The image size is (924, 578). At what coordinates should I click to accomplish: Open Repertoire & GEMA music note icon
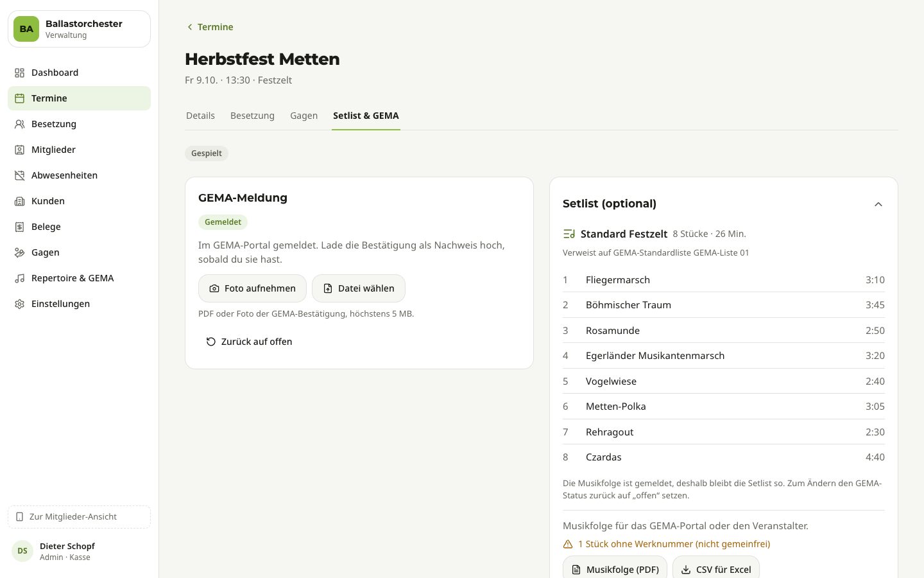(20, 278)
